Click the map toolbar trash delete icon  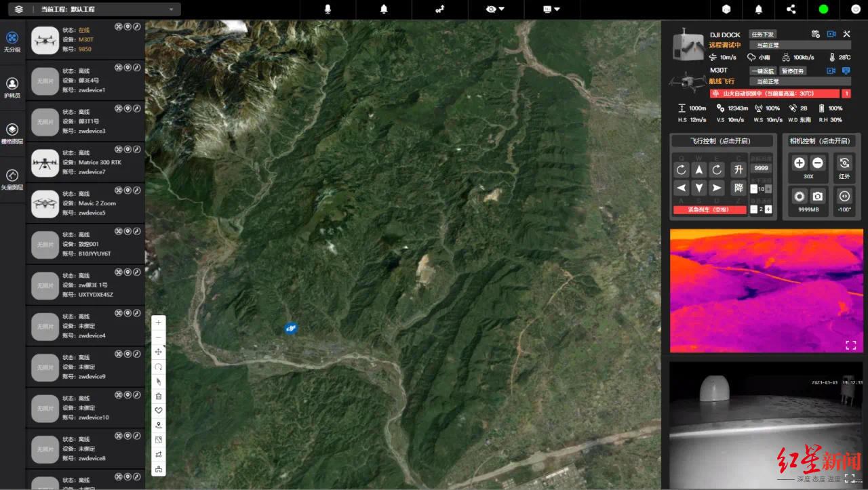coord(159,396)
